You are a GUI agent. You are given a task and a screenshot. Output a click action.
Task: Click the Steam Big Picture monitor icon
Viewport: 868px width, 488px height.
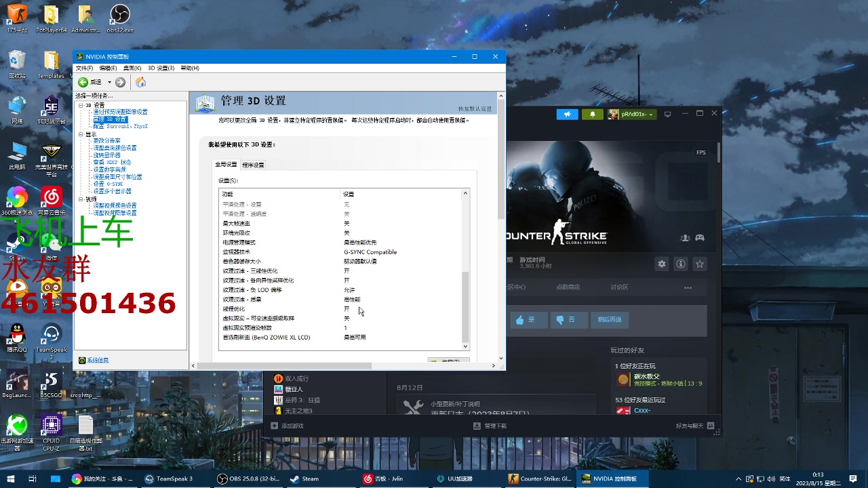coord(667,114)
